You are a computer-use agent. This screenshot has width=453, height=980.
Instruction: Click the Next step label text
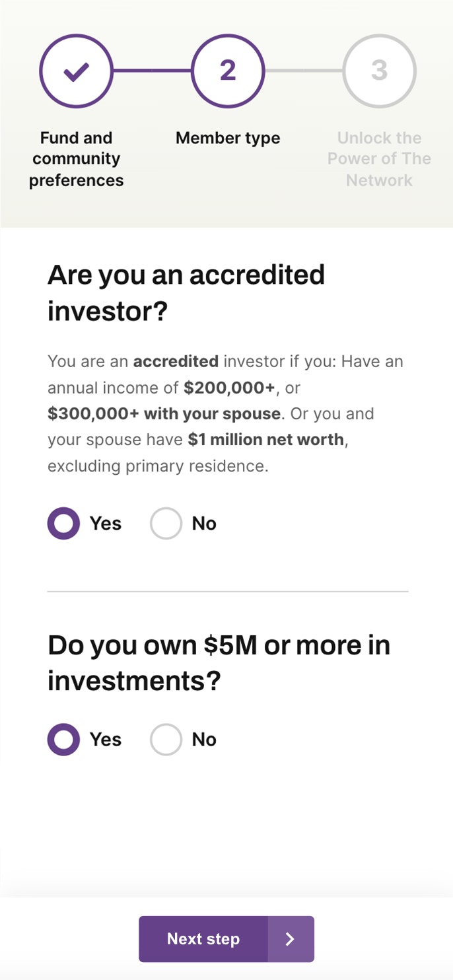pos(203,938)
